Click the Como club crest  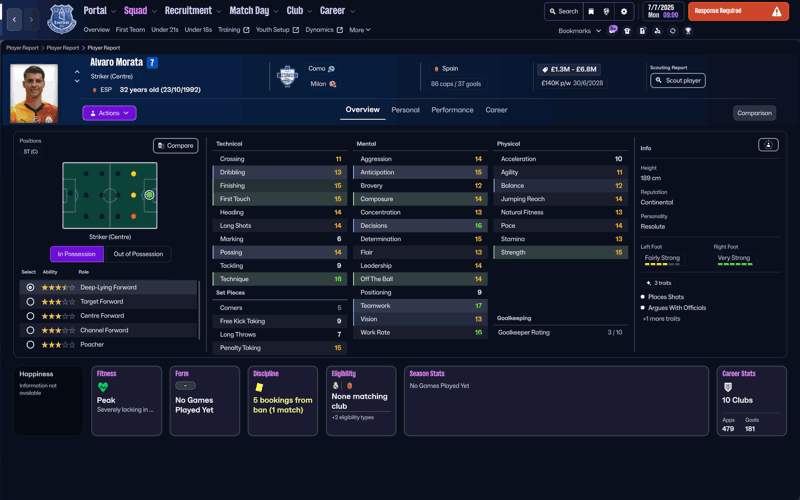tap(287, 76)
